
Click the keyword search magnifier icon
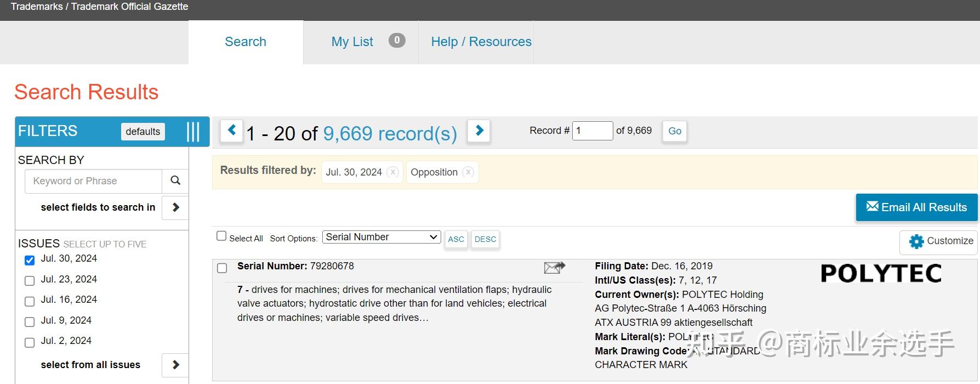(175, 180)
